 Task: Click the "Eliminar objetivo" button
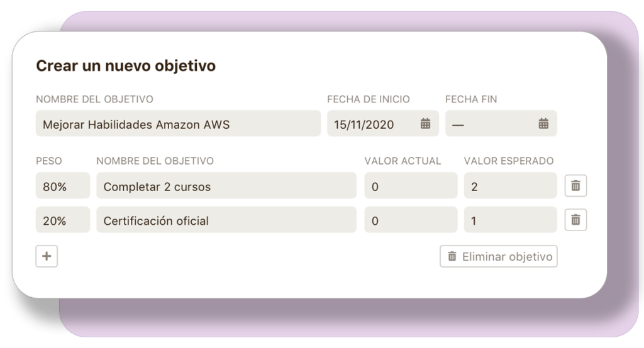pyautogui.click(x=499, y=256)
